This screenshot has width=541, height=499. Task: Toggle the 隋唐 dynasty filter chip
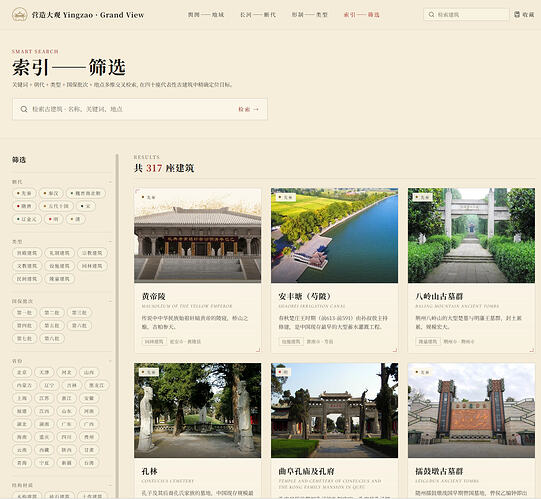point(24,206)
